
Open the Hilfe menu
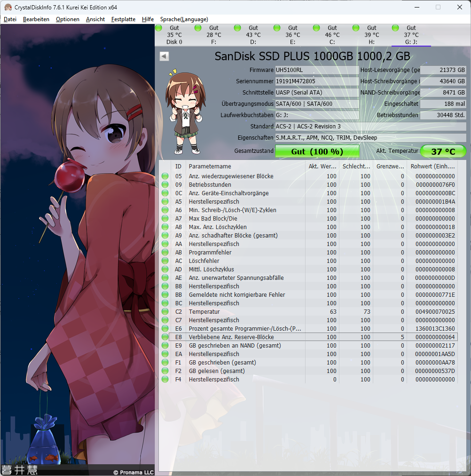tap(148, 19)
